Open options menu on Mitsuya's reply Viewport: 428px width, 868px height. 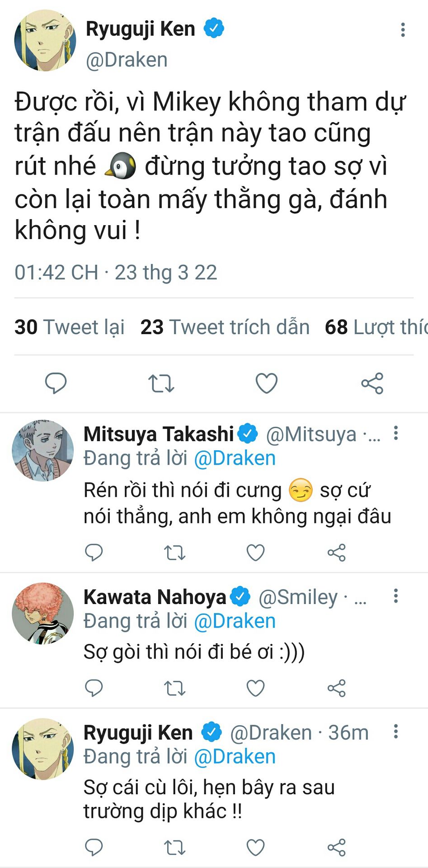396,433
